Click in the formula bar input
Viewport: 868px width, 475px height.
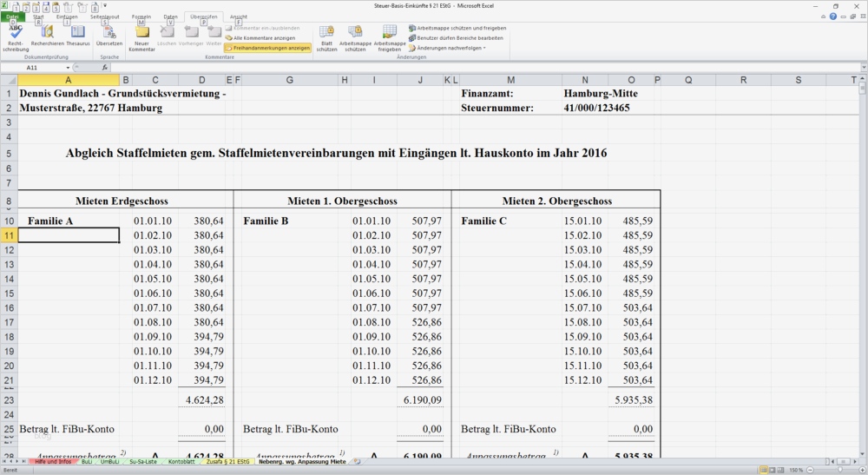point(484,68)
